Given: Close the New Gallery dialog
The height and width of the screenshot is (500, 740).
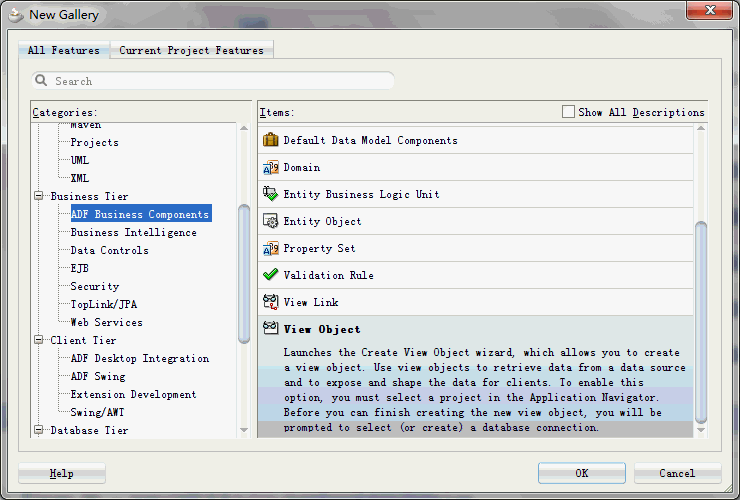Looking at the screenshot, I should click(x=709, y=10).
